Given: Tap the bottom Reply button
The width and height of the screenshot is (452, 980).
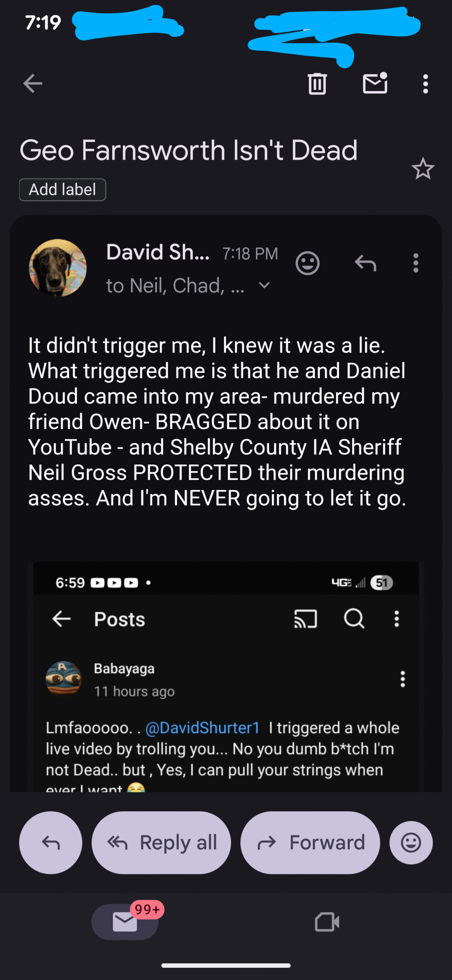Looking at the screenshot, I should (x=50, y=843).
